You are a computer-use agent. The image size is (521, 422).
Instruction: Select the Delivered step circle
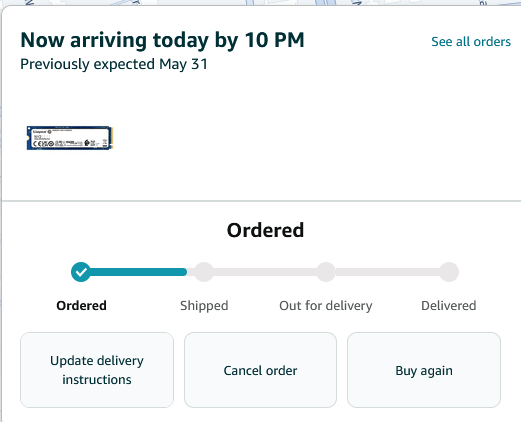[449, 272]
